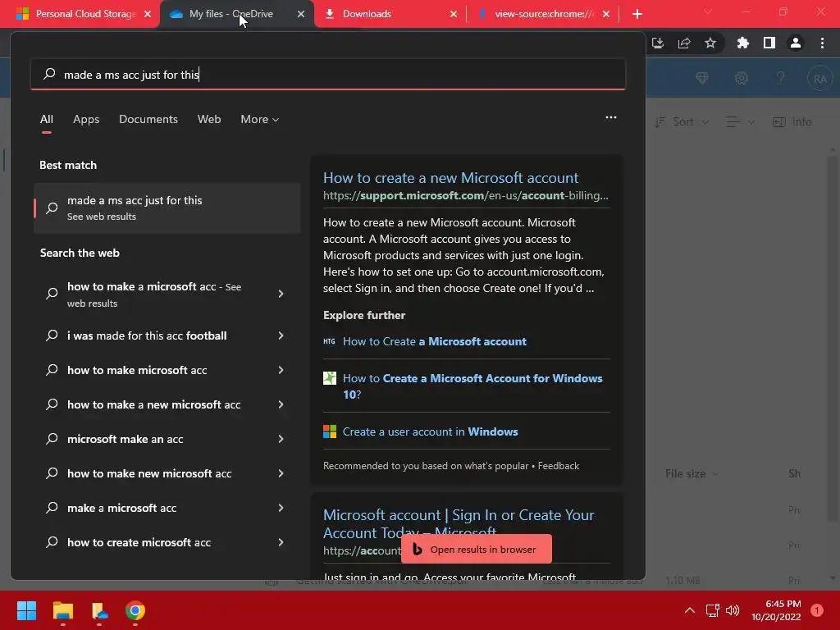Viewport: 840px width, 630px height.
Task: Expand 'how to make microsoft acc' arrow
Action: [281, 370]
